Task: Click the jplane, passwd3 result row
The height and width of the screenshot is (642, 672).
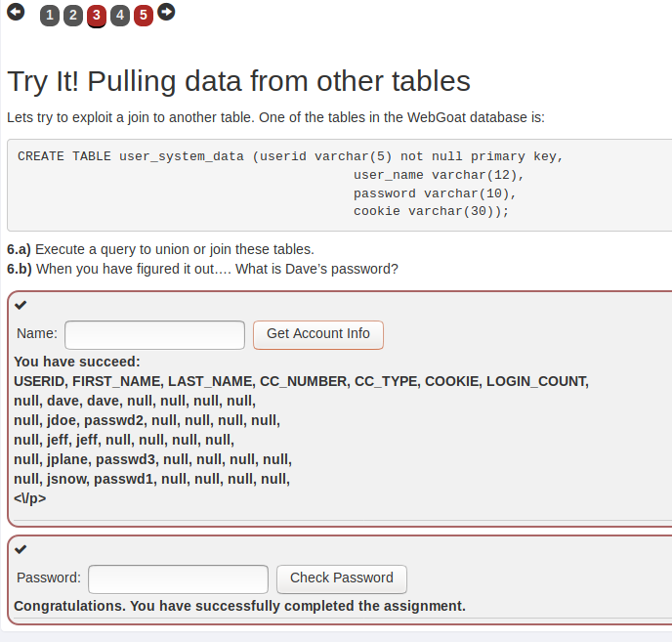Action: click(x=152, y=459)
